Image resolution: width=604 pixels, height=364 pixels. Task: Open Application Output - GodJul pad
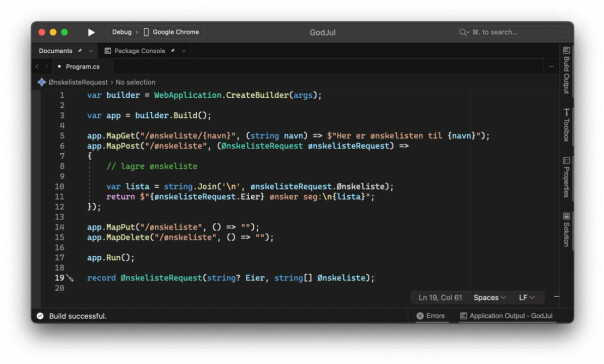(x=507, y=316)
